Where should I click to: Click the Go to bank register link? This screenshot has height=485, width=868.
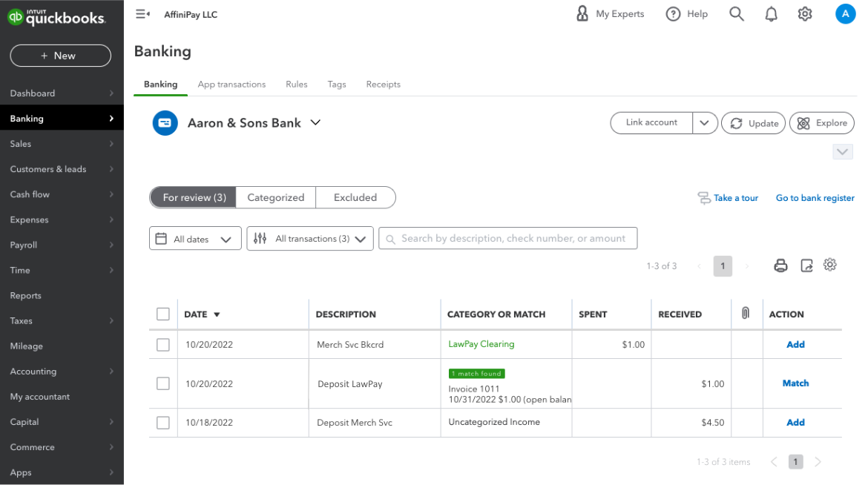click(x=815, y=198)
